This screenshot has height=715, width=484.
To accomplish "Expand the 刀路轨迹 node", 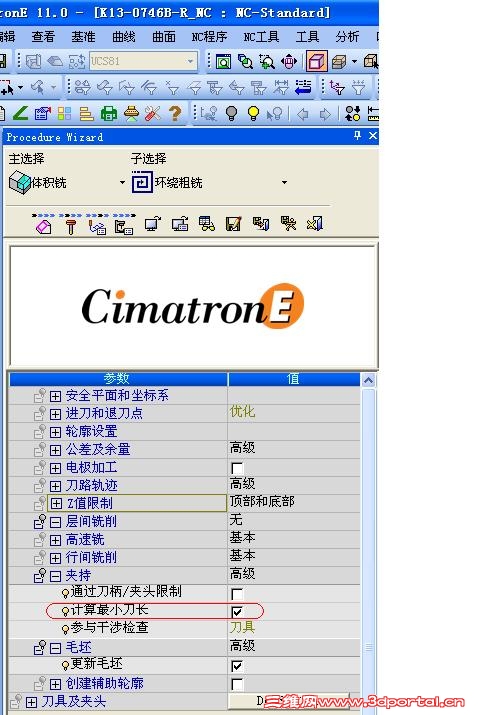I will pos(55,486).
